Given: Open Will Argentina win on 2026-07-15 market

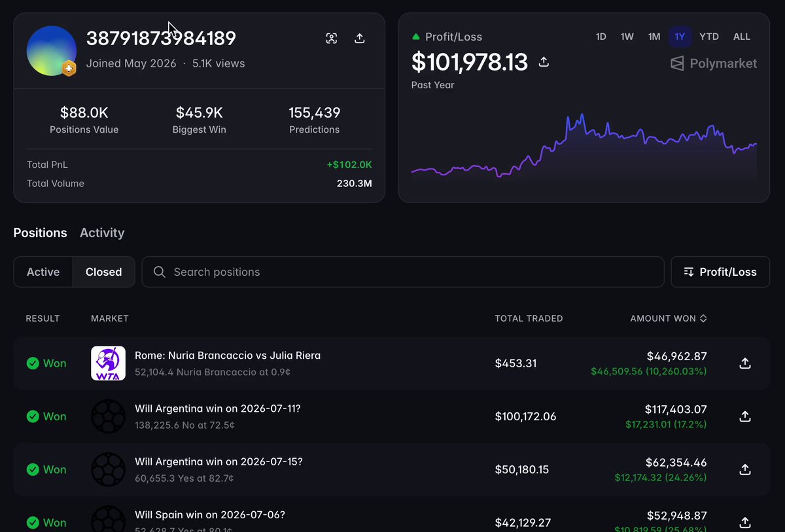Looking at the screenshot, I should tap(218, 461).
